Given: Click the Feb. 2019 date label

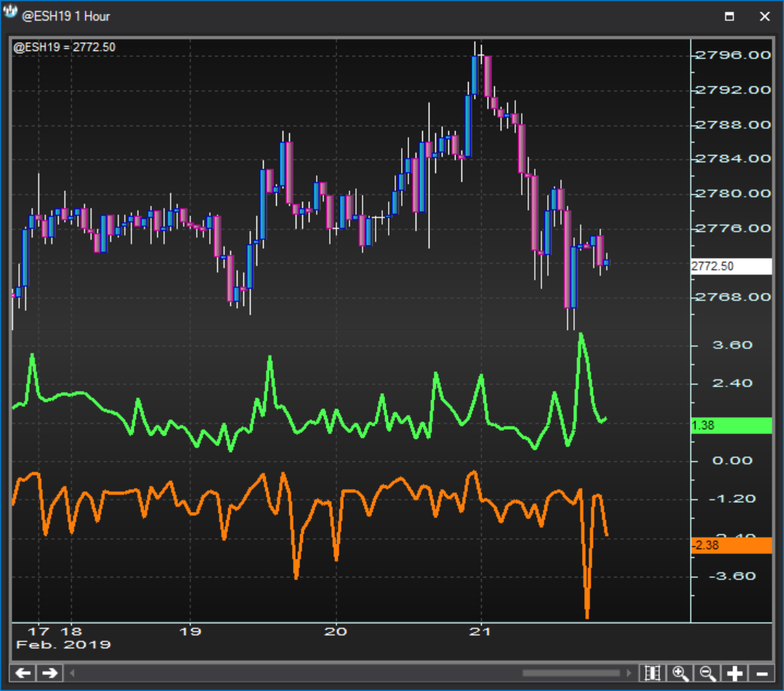Looking at the screenshot, I should [63, 644].
